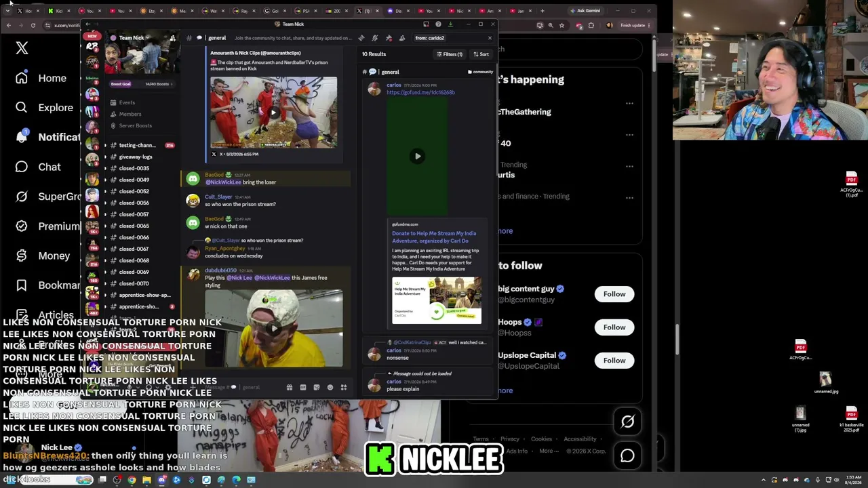Follow Upslope Capital
The height and width of the screenshot is (488, 868).
[x=614, y=361]
